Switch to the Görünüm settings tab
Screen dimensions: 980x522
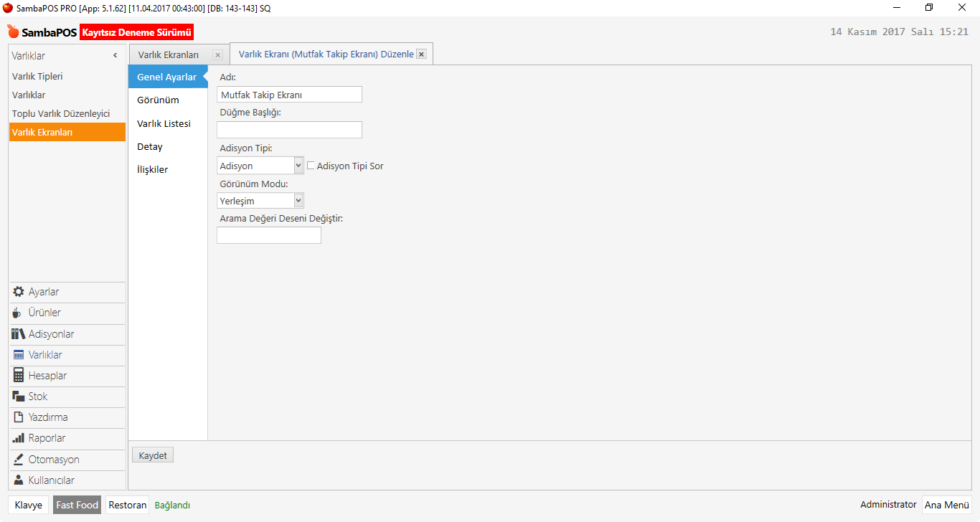pyautogui.click(x=158, y=100)
